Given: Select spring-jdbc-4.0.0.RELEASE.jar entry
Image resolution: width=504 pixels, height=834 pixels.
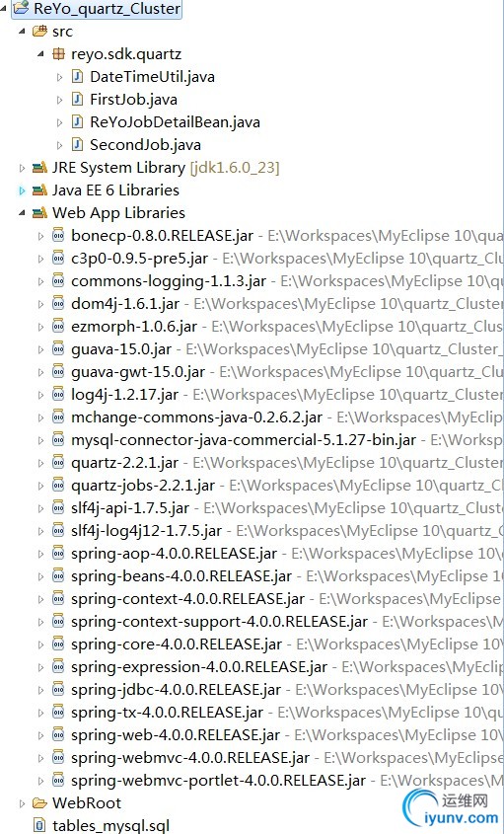Looking at the screenshot, I should [x=176, y=689].
